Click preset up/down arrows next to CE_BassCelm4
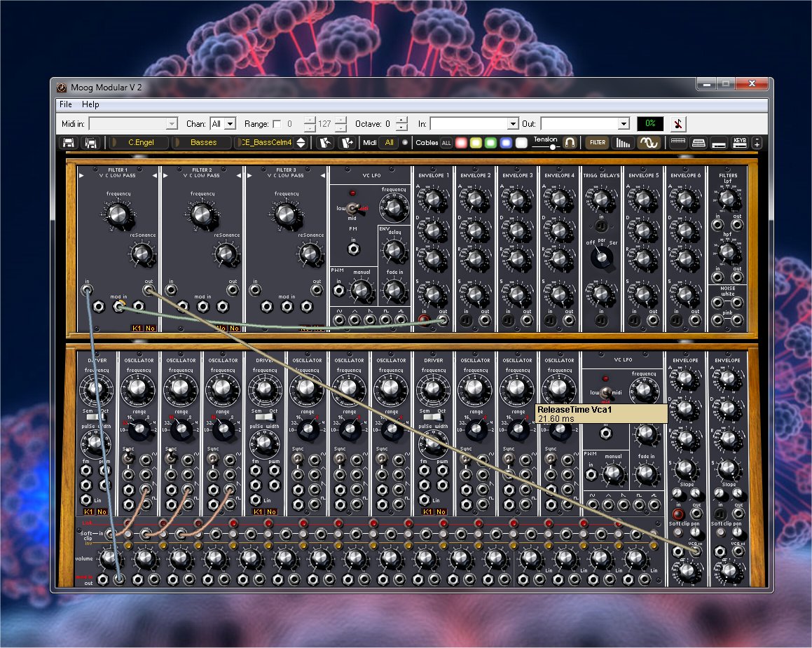 click(301, 142)
